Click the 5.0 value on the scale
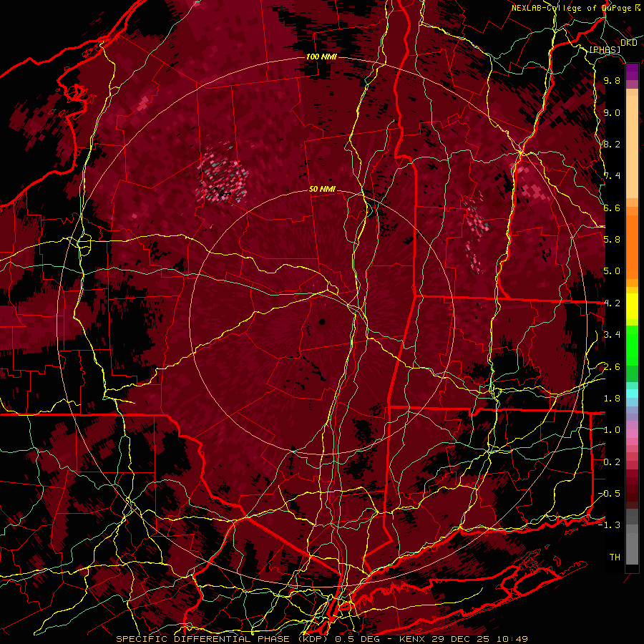 click(612, 271)
